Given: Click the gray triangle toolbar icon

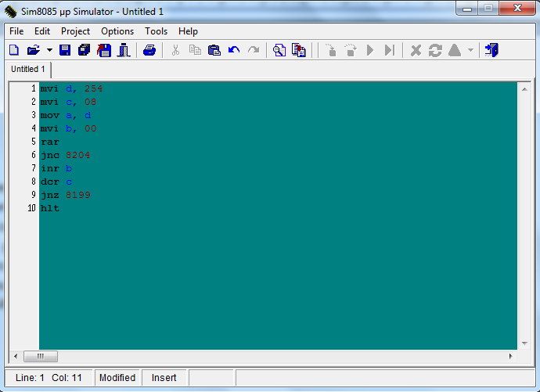Looking at the screenshot, I should (455, 50).
